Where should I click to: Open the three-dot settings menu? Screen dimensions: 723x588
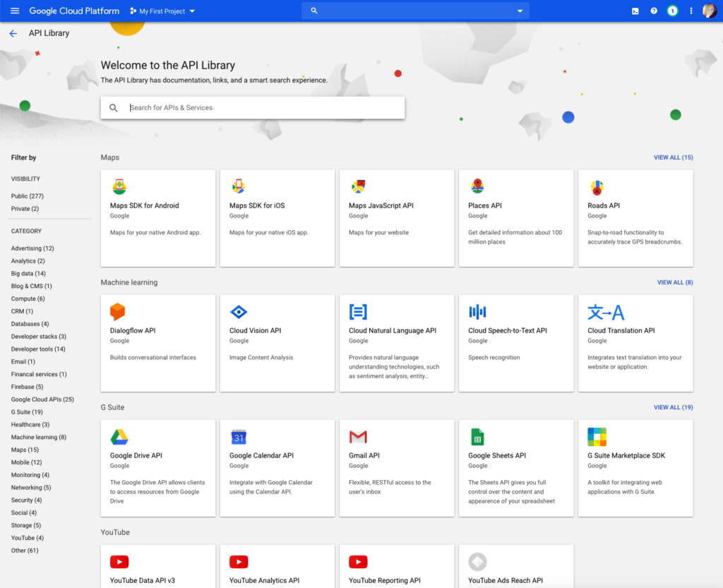(691, 11)
